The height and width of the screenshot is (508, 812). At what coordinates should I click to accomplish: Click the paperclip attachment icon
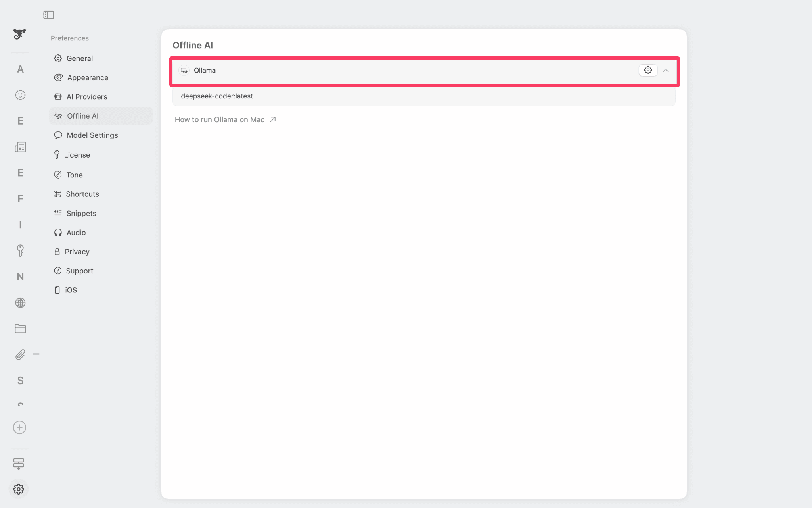tap(20, 354)
